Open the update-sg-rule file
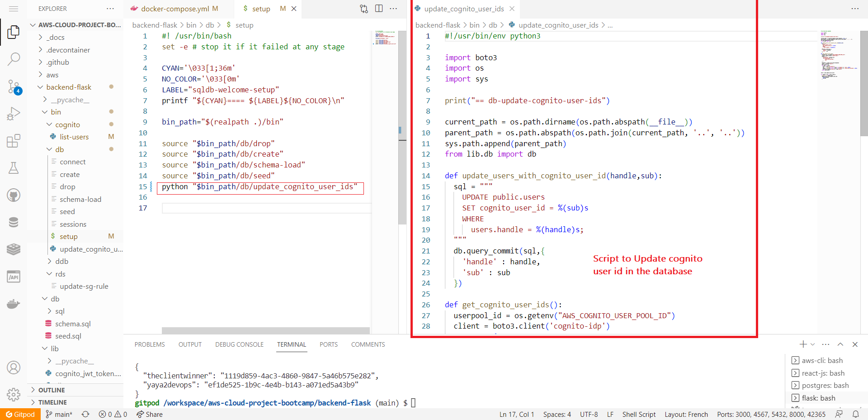868x420 pixels. click(75, 286)
